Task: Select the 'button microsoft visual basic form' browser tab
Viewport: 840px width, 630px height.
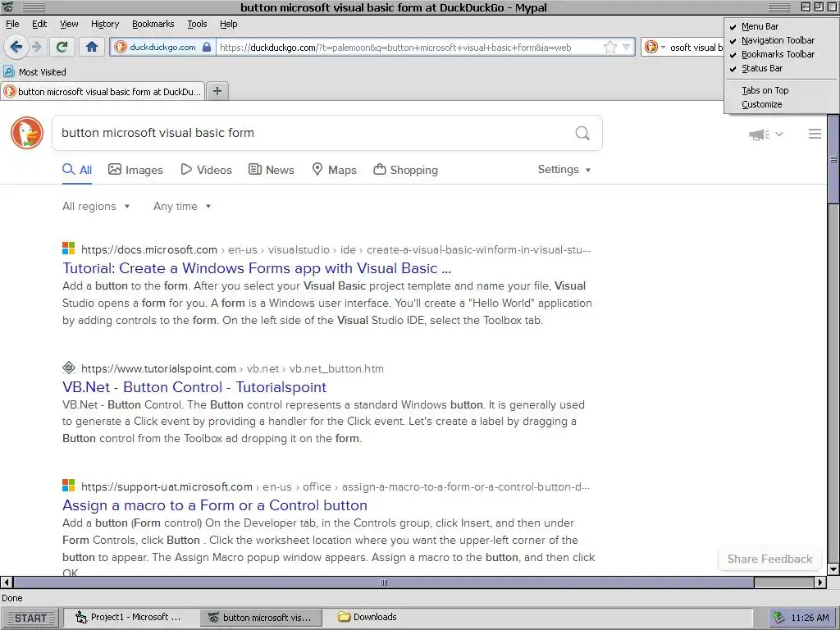Action: pyautogui.click(x=103, y=92)
